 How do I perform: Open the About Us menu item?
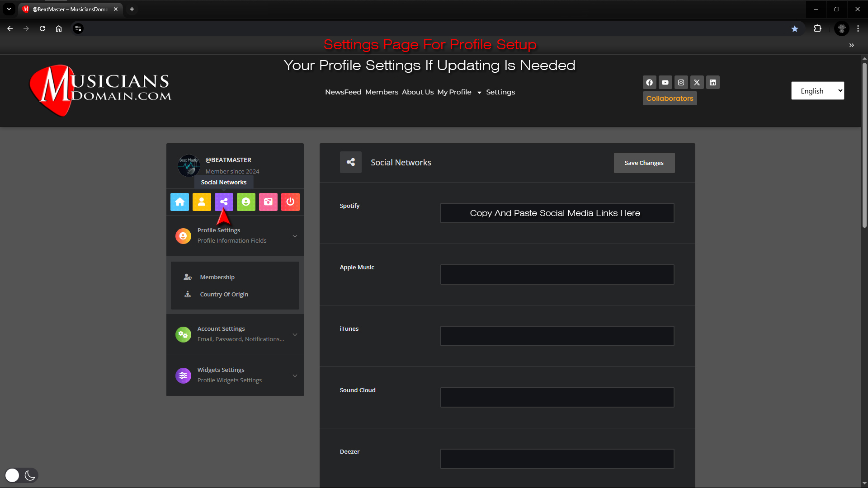pos(418,92)
